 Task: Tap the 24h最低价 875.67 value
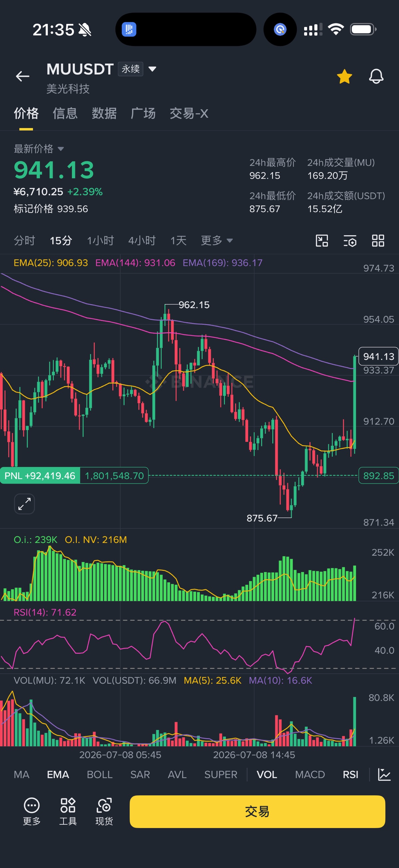[x=265, y=209]
